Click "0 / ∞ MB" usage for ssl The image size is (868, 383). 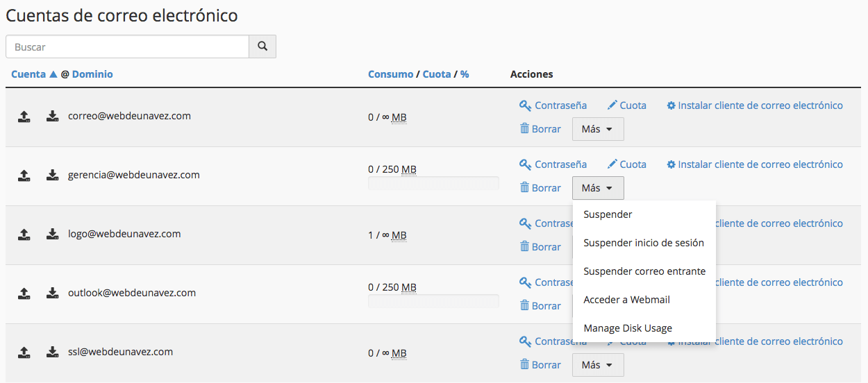[x=387, y=353]
